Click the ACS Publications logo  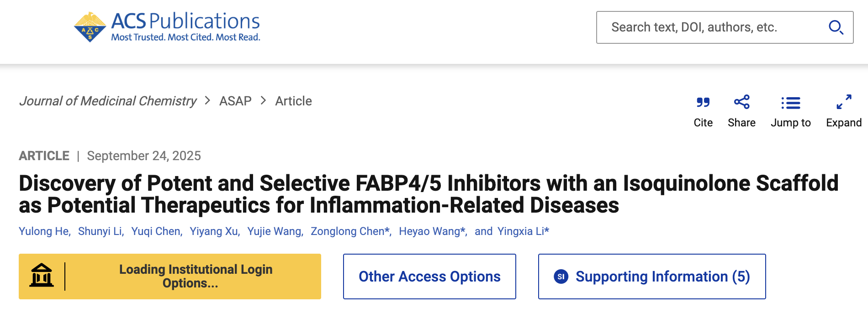point(167,27)
